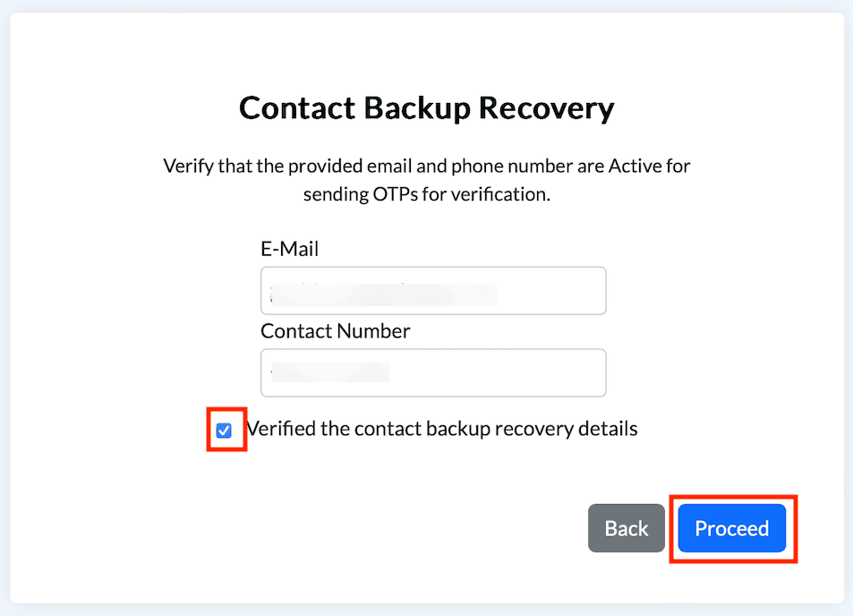
Task: Continue by pressing the blue Proceed button
Action: tap(731, 528)
